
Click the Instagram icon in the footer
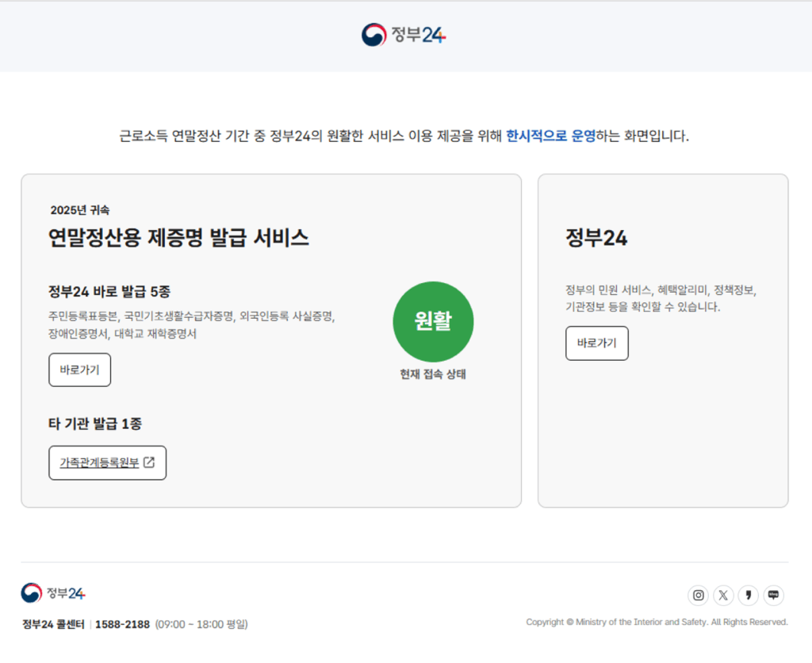(699, 595)
